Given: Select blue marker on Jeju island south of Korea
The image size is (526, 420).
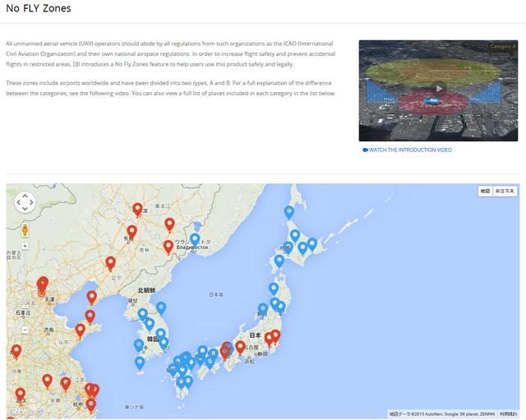Looking at the screenshot, I should coord(140,363).
